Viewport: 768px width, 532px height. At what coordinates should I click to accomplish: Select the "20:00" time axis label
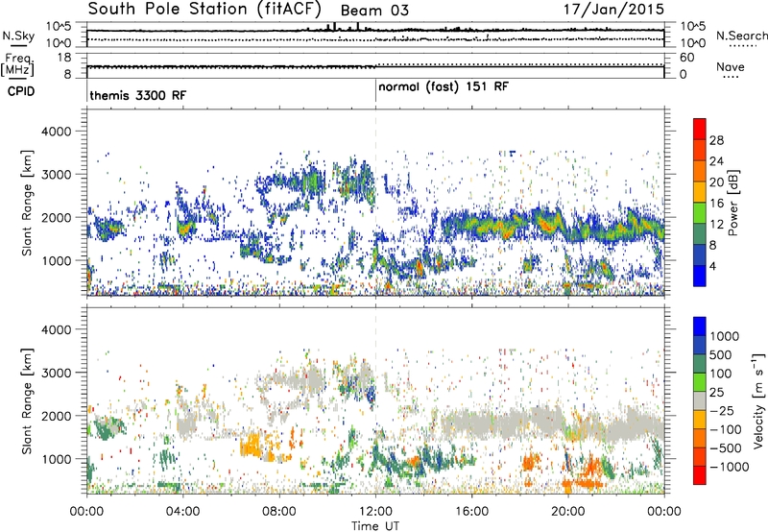coord(568,512)
